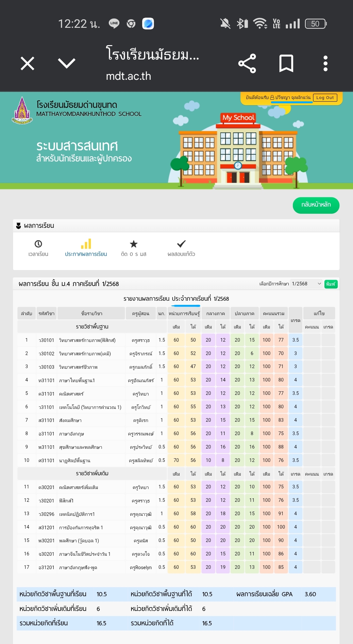The image size is (353, 644).
Task: Tap the share icon in browser bar
Action: pyautogui.click(x=247, y=63)
